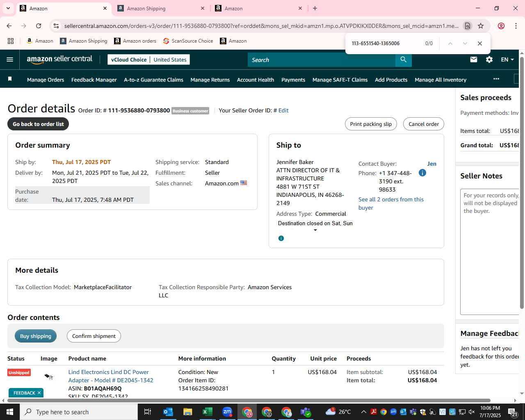Screen dimensions: 525x420
Task: Go to the previous find result arrow
Action: tap(450, 43)
